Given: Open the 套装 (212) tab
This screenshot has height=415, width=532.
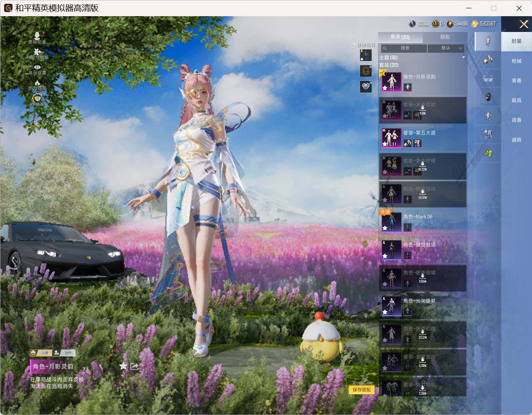Looking at the screenshot, I should [x=400, y=37].
